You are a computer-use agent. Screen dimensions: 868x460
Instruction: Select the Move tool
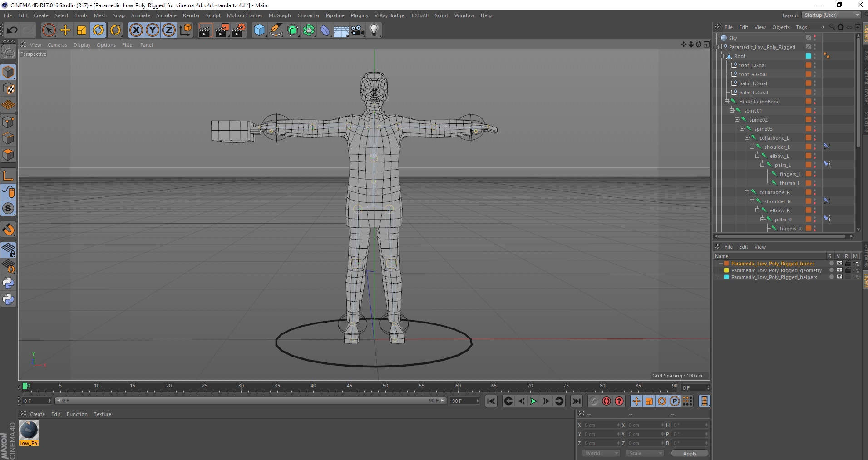click(65, 30)
